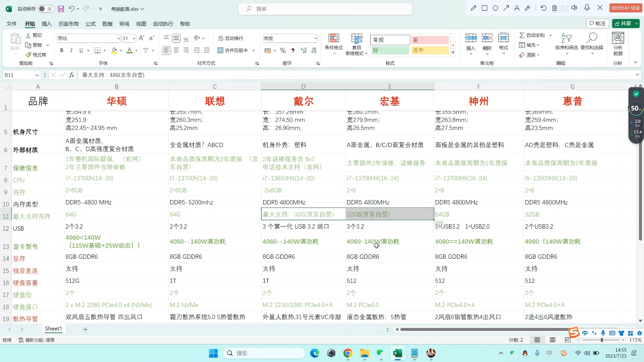The width and height of the screenshot is (644, 362).
Task: Click the percent style icon
Action: coord(283,50)
